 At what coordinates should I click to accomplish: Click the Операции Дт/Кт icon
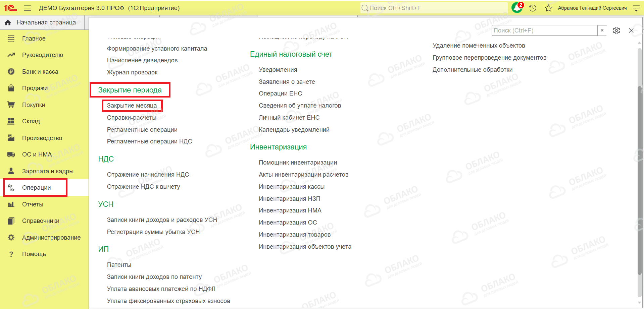pos(11,188)
